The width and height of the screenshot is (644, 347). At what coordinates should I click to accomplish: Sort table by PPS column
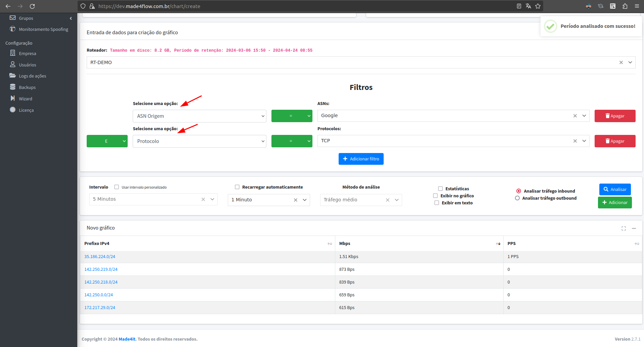573,243
